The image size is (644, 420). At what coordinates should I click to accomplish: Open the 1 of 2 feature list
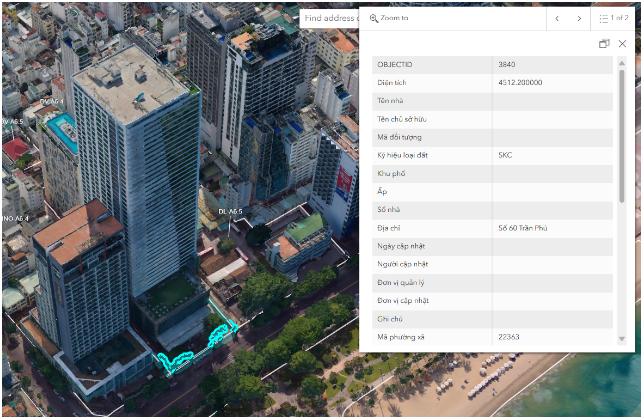tap(614, 18)
